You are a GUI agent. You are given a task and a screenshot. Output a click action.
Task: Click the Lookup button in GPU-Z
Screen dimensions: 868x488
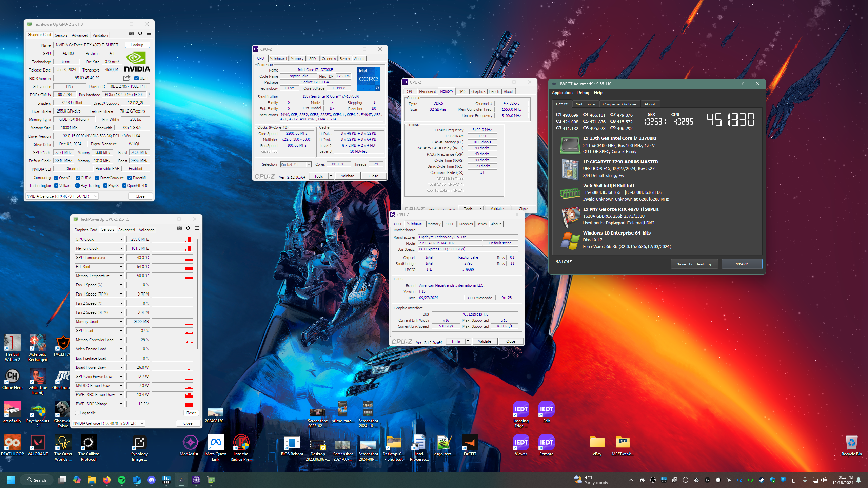click(x=137, y=45)
